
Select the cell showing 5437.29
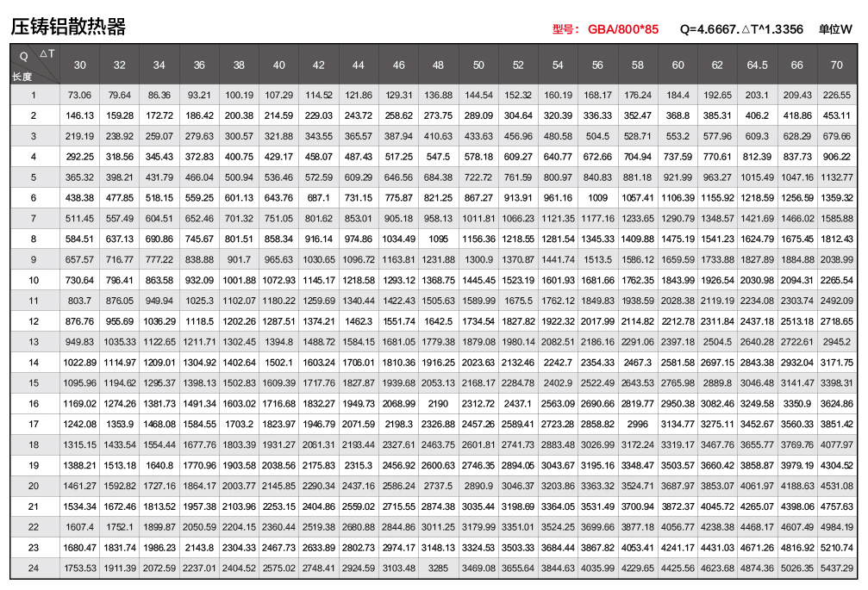point(836,568)
